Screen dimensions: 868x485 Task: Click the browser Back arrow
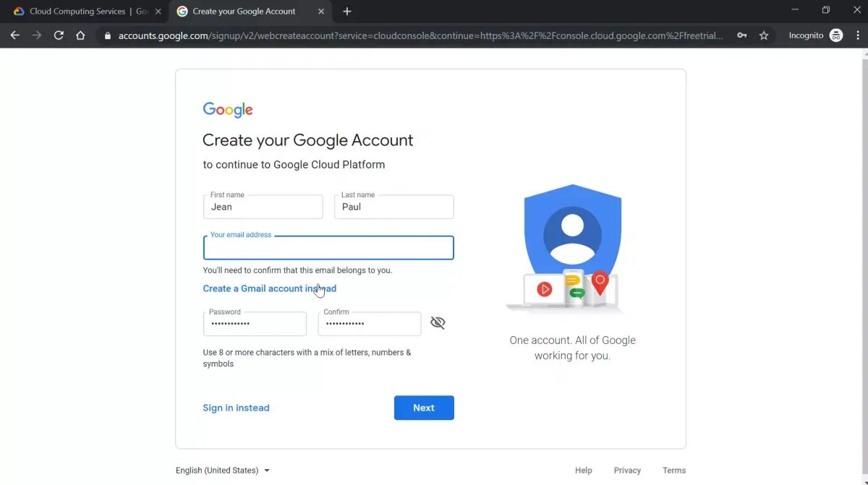tap(14, 35)
